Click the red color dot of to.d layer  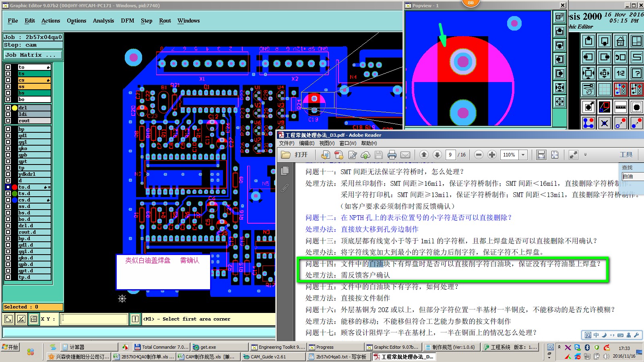click(14, 187)
